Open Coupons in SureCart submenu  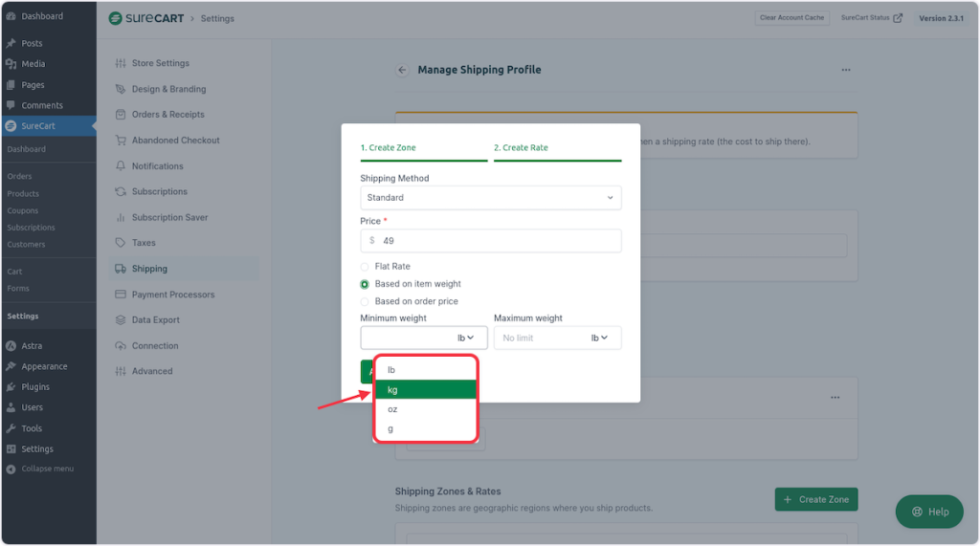click(23, 210)
